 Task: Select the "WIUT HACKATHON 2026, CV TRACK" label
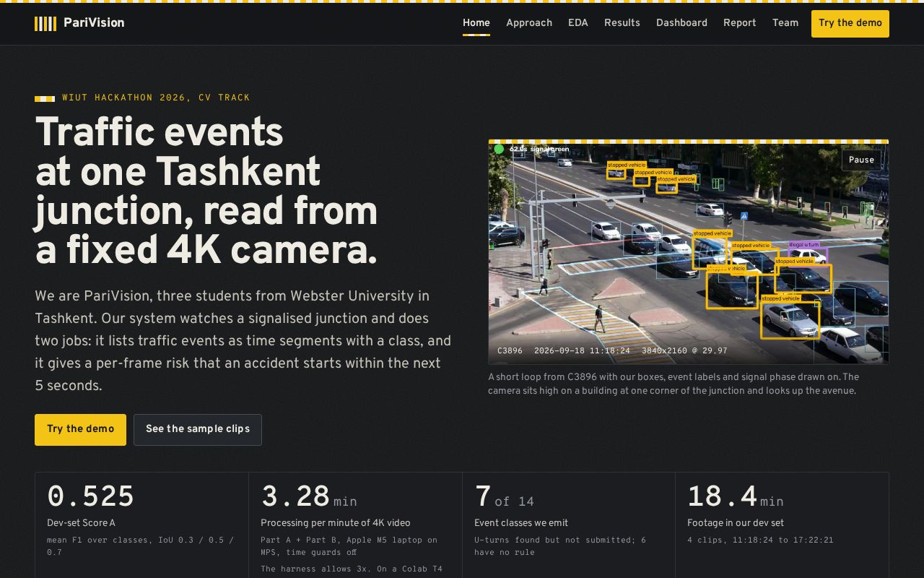pyautogui.click(x=156, y=98)
